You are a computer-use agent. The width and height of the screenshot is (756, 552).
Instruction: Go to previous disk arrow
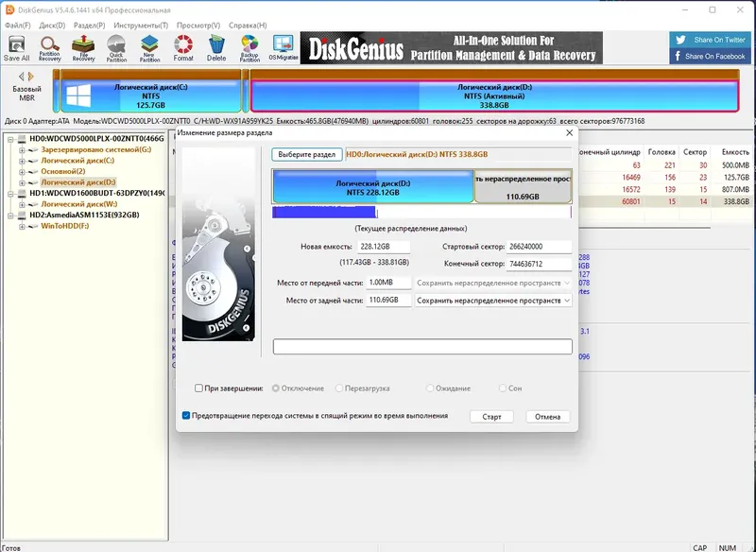tap(21, 77)
